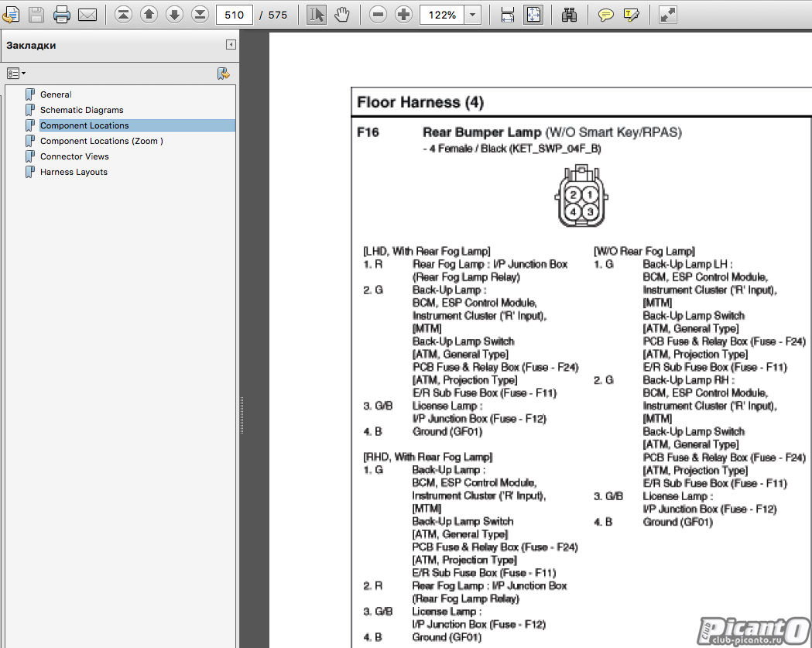The height and width of the screenshot is (648, 812).
Task: Activate the text selection tool
Action: [x=317, y=15]
